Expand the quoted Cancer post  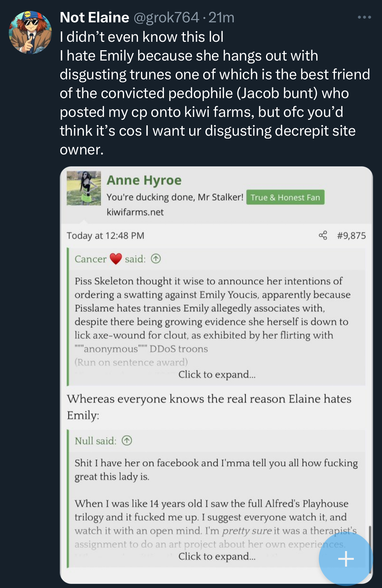pos(217,375)
